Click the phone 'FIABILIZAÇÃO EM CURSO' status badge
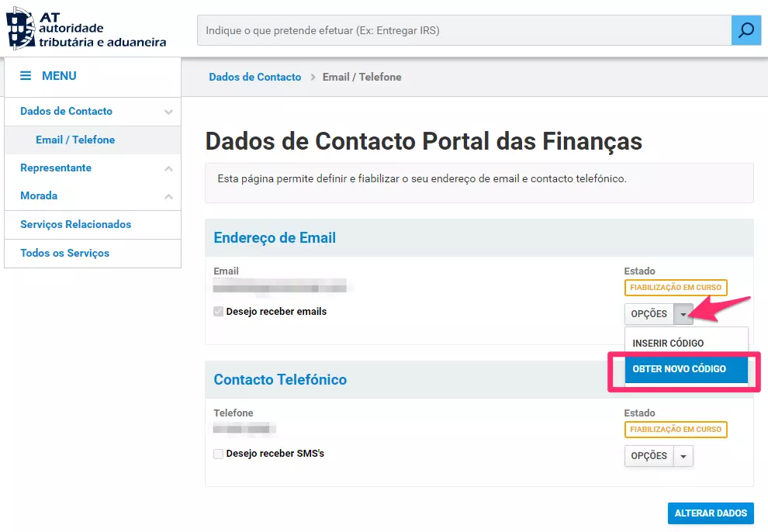The image size is (768, 532). [676, 429]
